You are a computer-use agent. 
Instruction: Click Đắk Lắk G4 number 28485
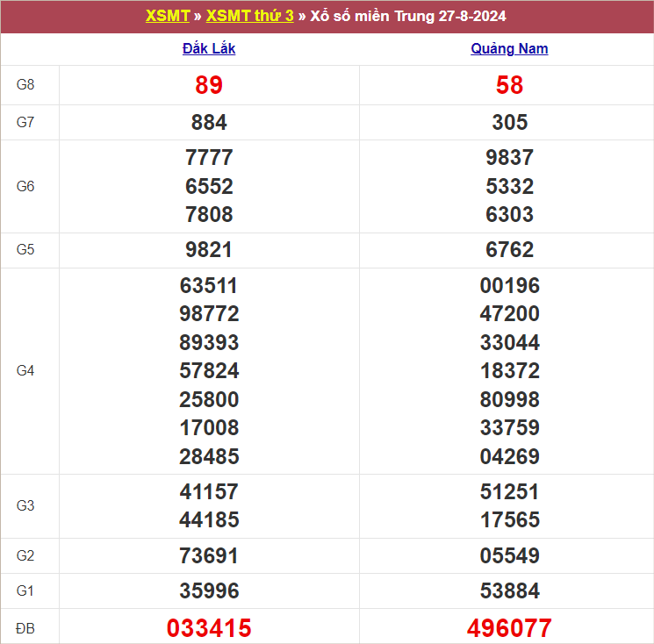tap(209, 457)
